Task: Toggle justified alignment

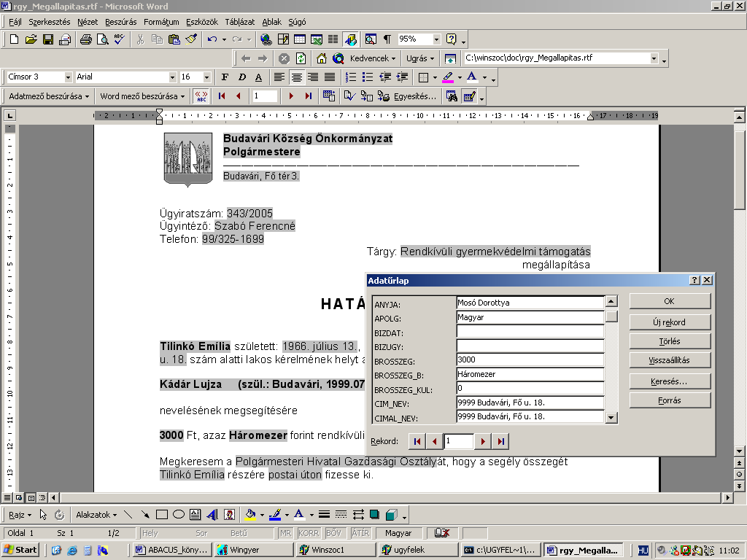Action: pos(330,77)
